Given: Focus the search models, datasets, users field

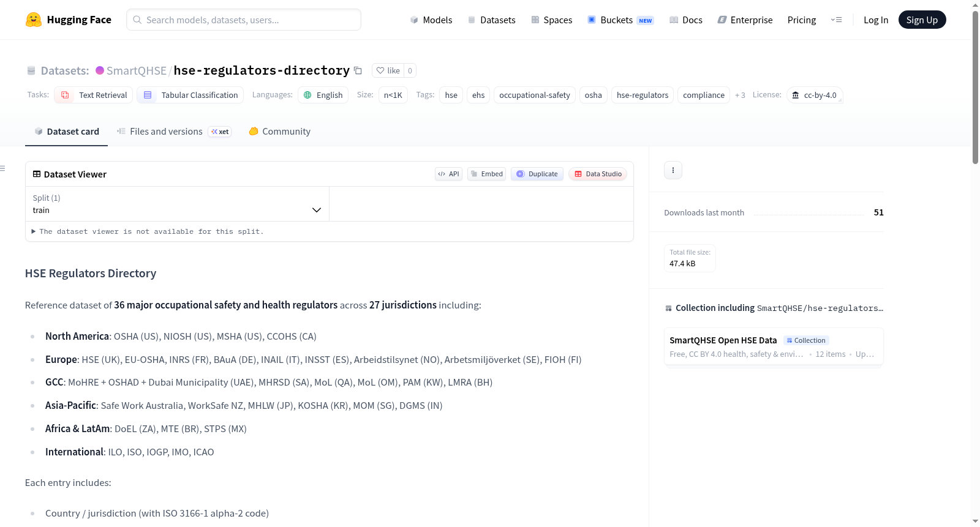Looking at the screenshot, I should click(244, 20).
